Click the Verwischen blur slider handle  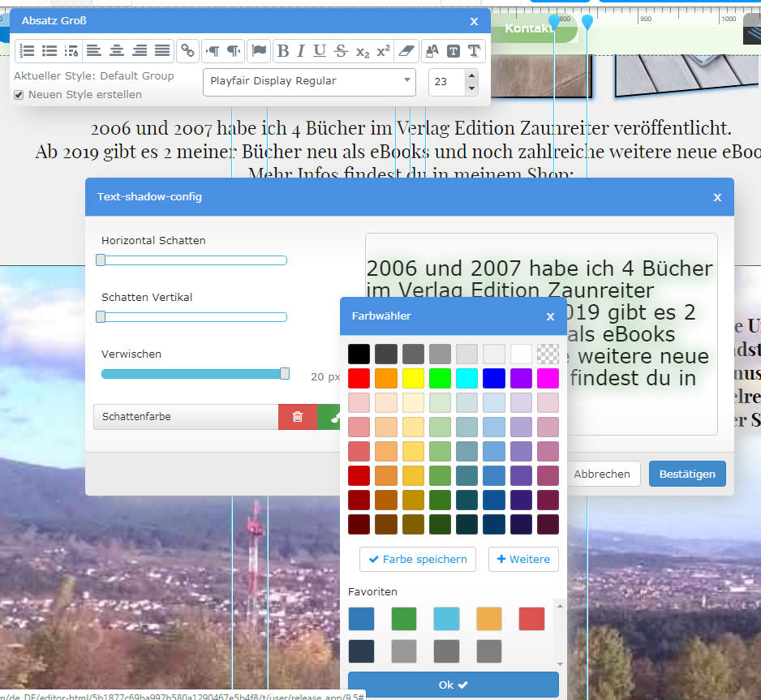pos(285,374)
